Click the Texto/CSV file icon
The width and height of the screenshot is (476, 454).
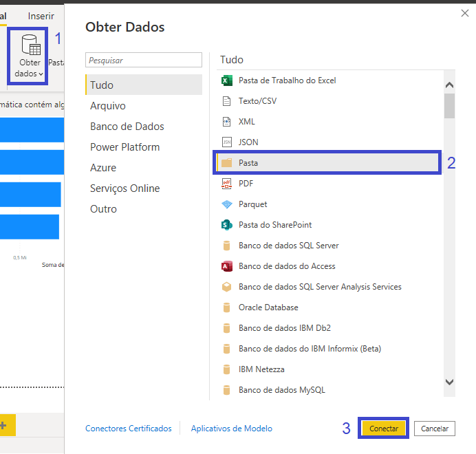click(226, 101)
